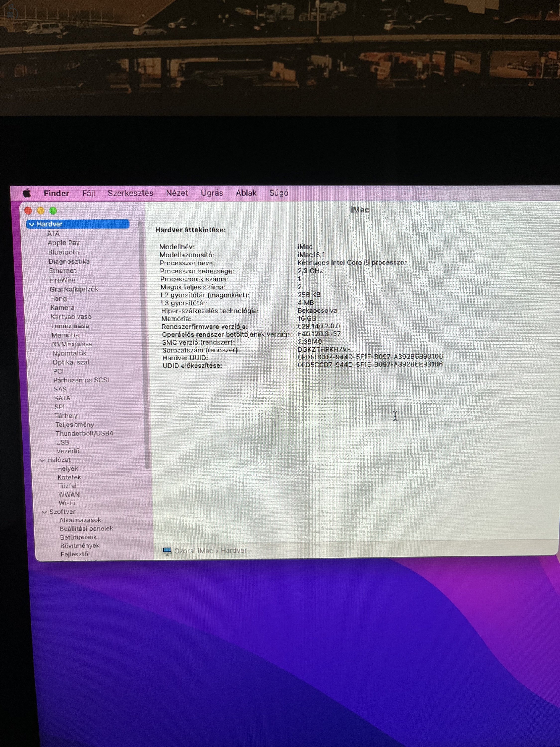Select Apple Pay in the sidebar
This screenshot has width=560, height=747.
[x=64, y=243]
